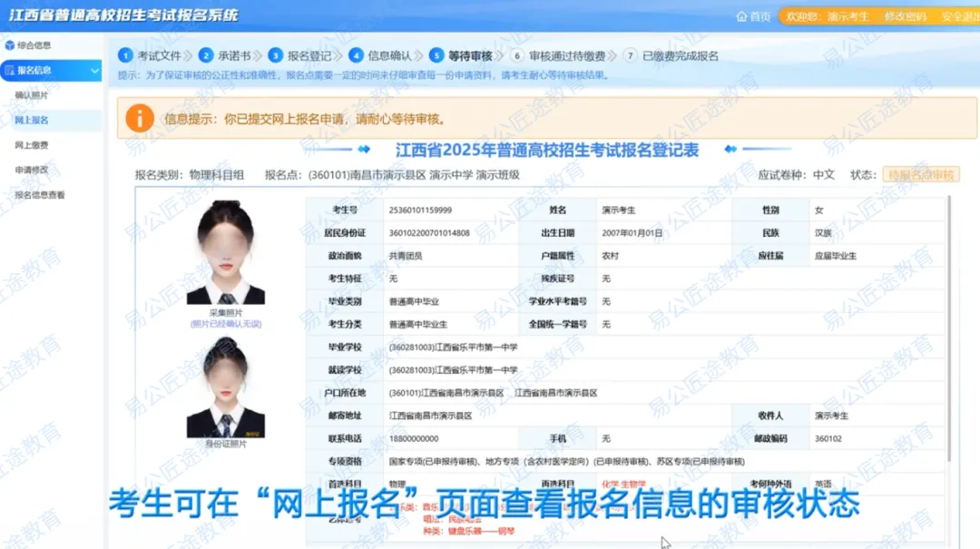Collapse the 报名信息 sidebar section arrow

95,71
